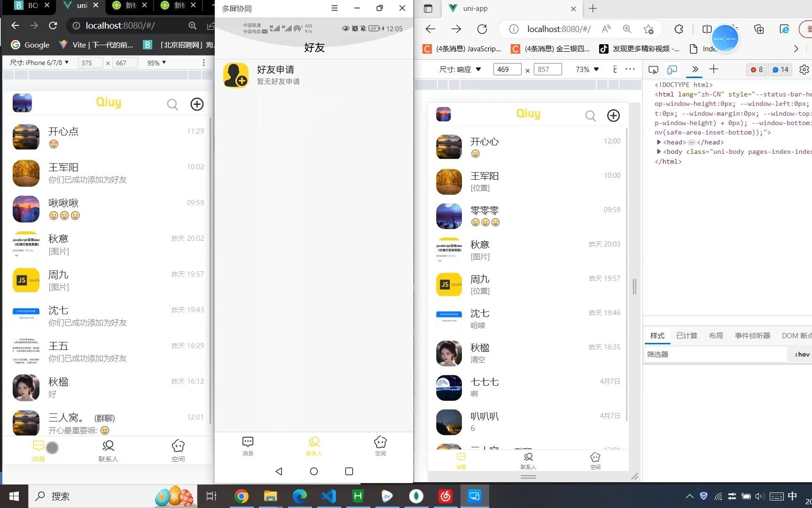812x508 pixels.
Task: Click the DevTools messages badge showing 14
Action: 780,70
